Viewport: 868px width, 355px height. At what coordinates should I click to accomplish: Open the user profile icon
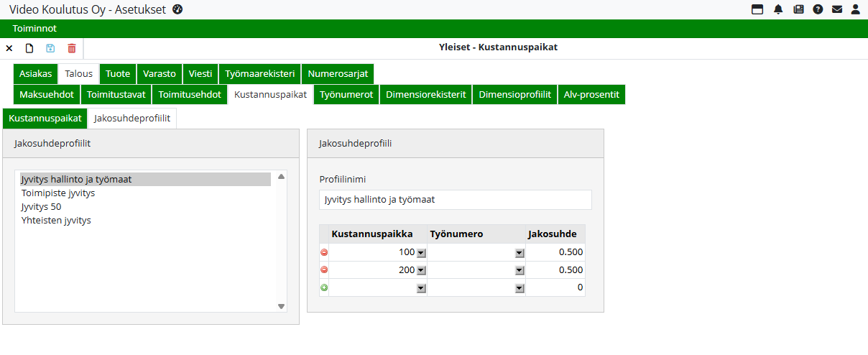856,9
